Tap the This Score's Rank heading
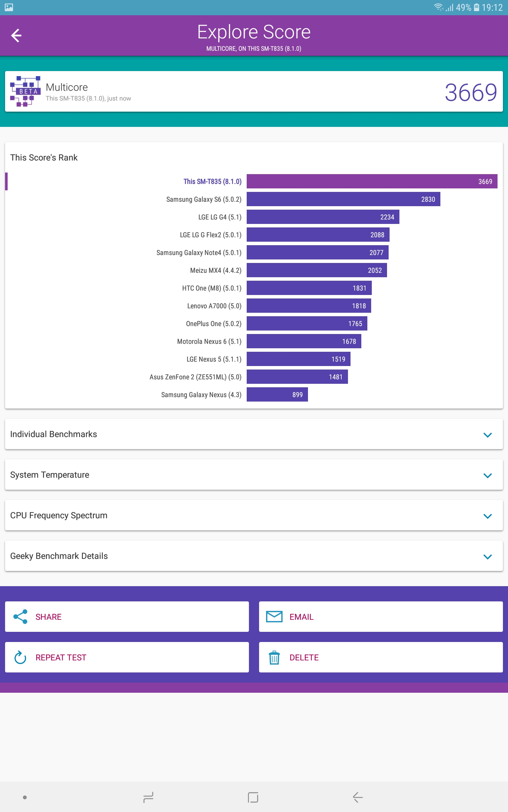The height and width of the screenshot is (812, 508). pyautogui.click(x=44, y=157)
